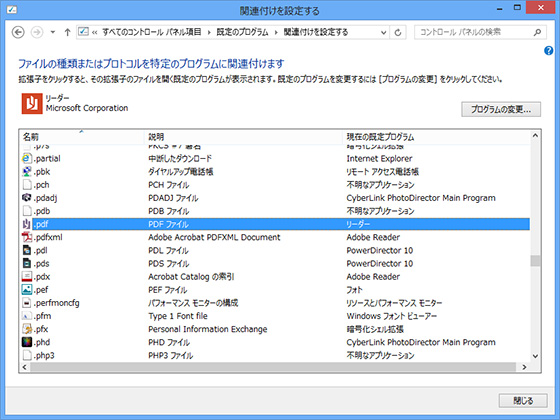This screenshot has height=420, width=560.
Task: Click the プログラムの変更 button
Action: [x=501, y=109]
